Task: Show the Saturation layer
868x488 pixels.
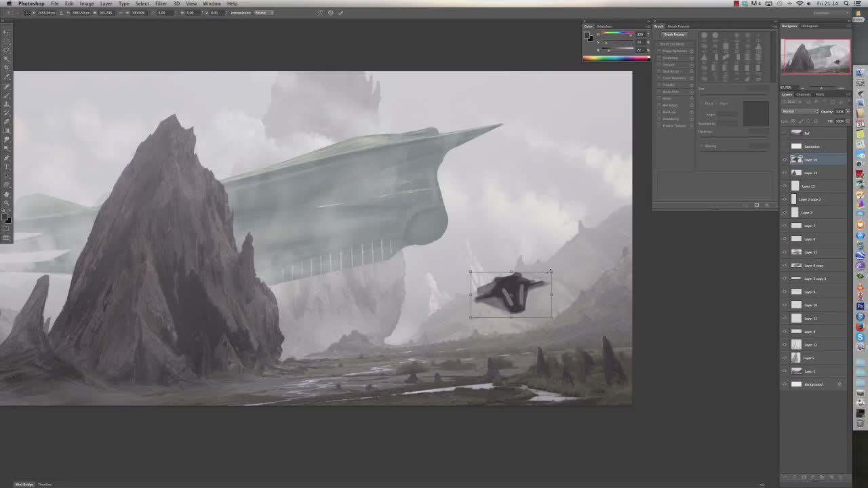Action: point(785,146)
